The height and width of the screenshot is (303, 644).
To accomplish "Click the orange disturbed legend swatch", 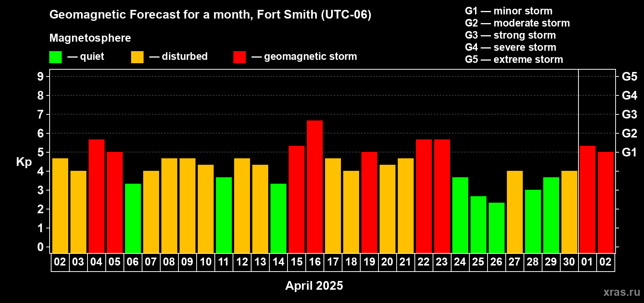I will pos(137,57).
